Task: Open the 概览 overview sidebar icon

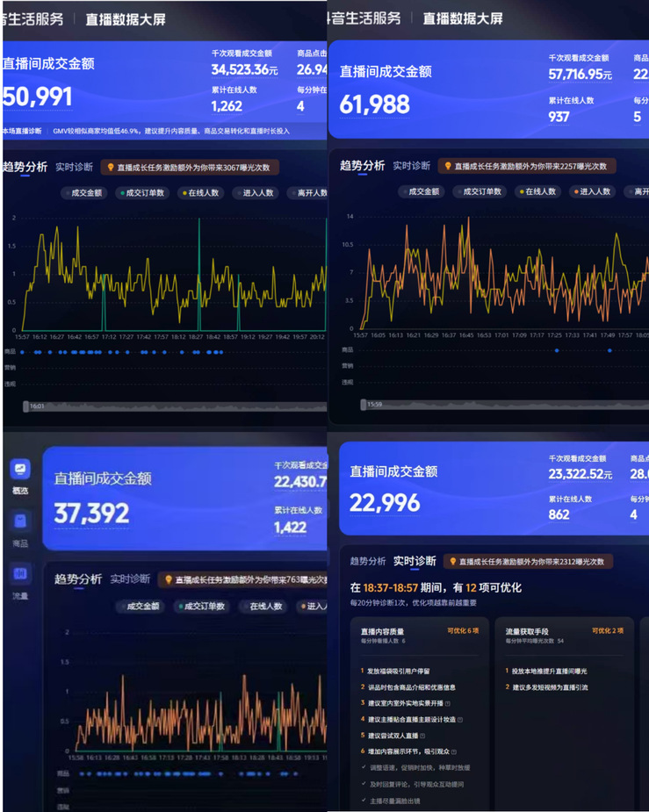Action: tap(20, 469)
